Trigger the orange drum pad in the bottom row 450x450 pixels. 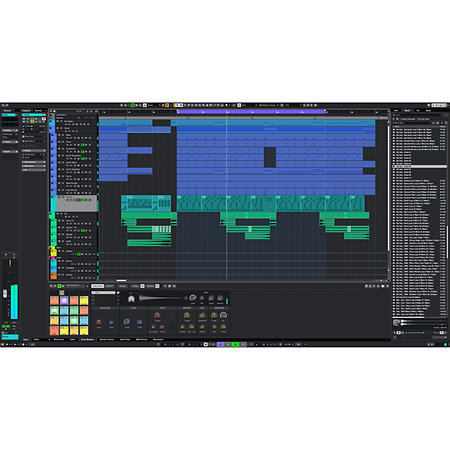[x=74, y=331]
